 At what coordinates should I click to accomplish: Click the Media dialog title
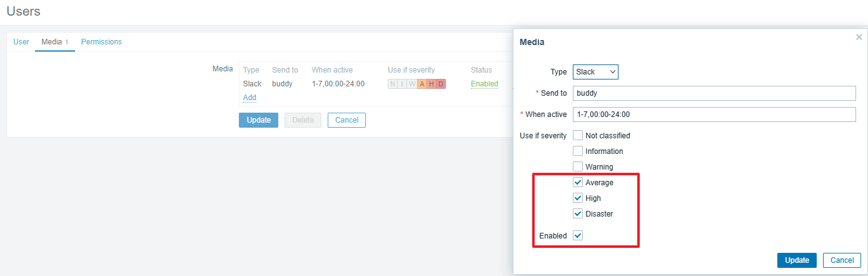click(532, 42)
